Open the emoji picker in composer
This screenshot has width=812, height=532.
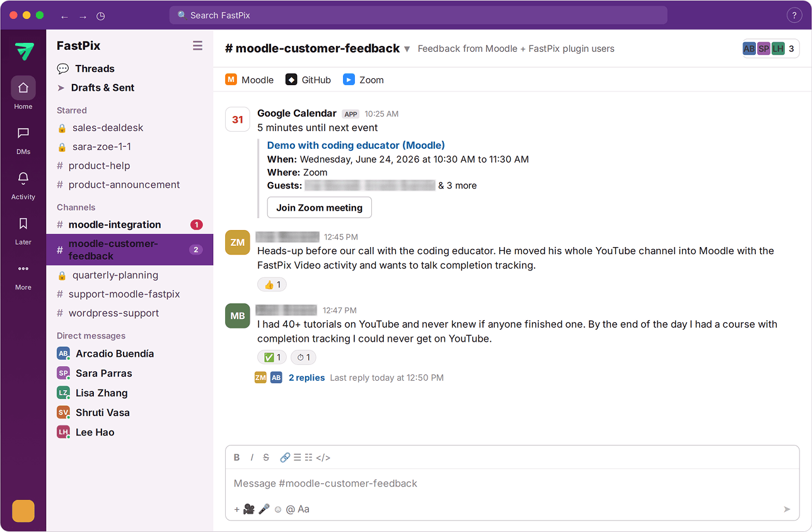point(278,509)
